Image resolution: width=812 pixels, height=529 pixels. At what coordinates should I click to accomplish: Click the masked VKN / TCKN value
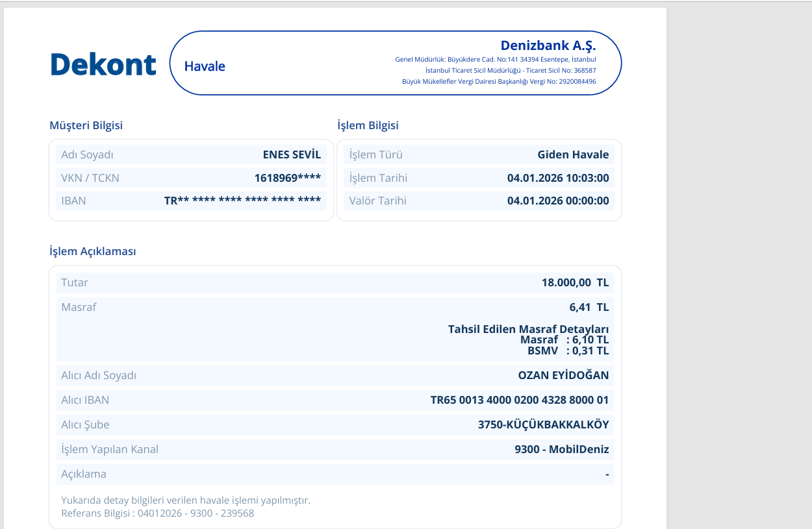(x=288, y=178)
